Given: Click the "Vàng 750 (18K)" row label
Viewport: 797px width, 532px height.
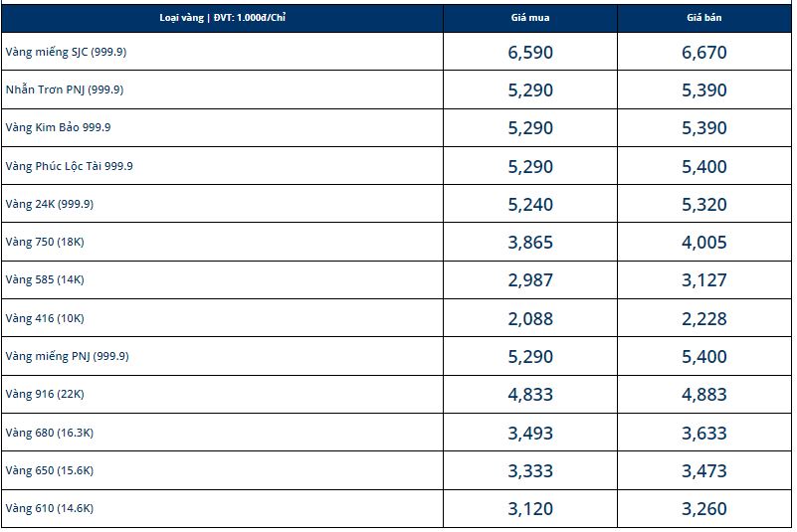Looking at the screenshot, I should coord(44,242).
